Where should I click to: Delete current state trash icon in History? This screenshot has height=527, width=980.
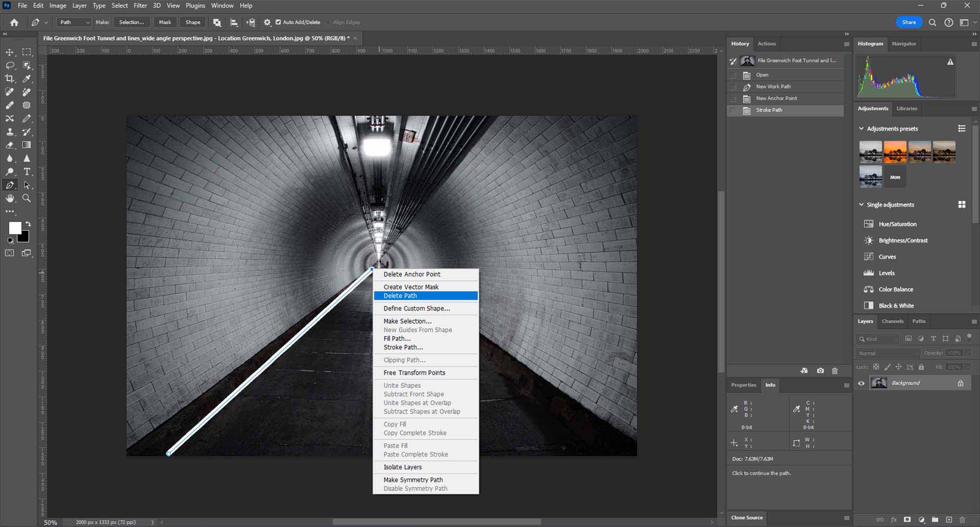[x=835, y=371]
